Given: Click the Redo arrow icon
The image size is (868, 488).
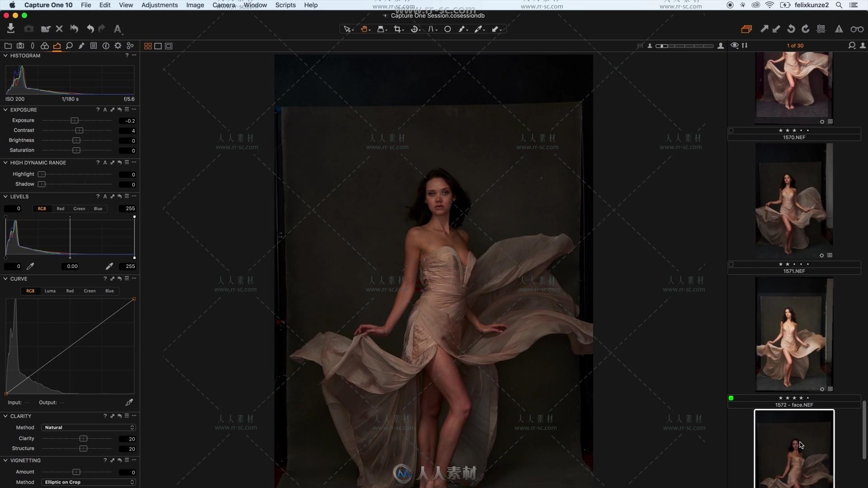Looking at the screenshot, I should 102,29.
